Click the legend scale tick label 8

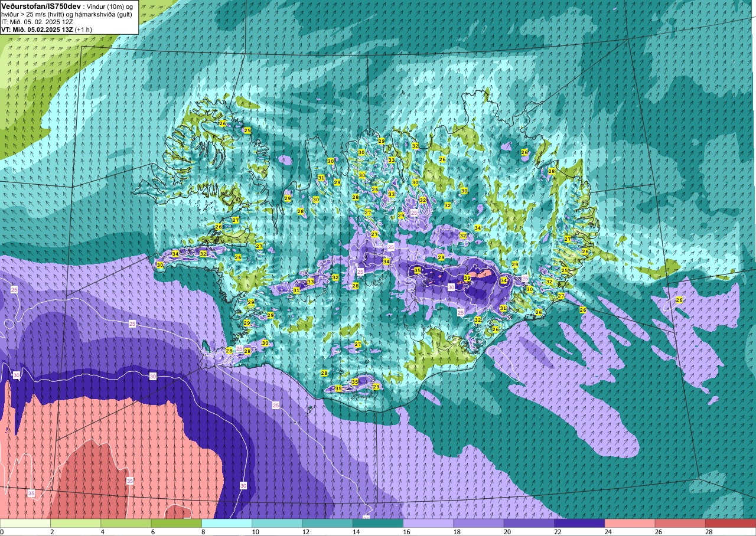[x=204, y=532]
